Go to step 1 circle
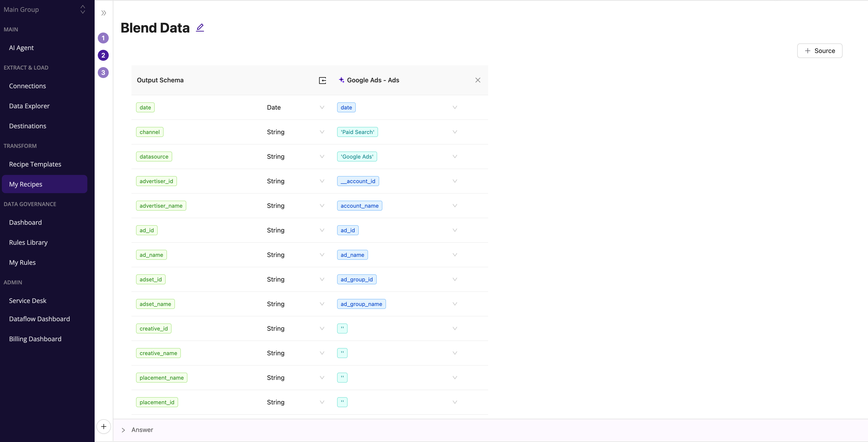 (x=103, y=38)
